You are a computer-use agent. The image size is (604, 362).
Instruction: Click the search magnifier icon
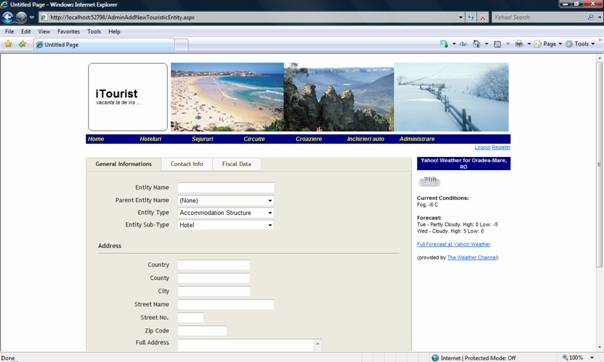coord(591,17)
